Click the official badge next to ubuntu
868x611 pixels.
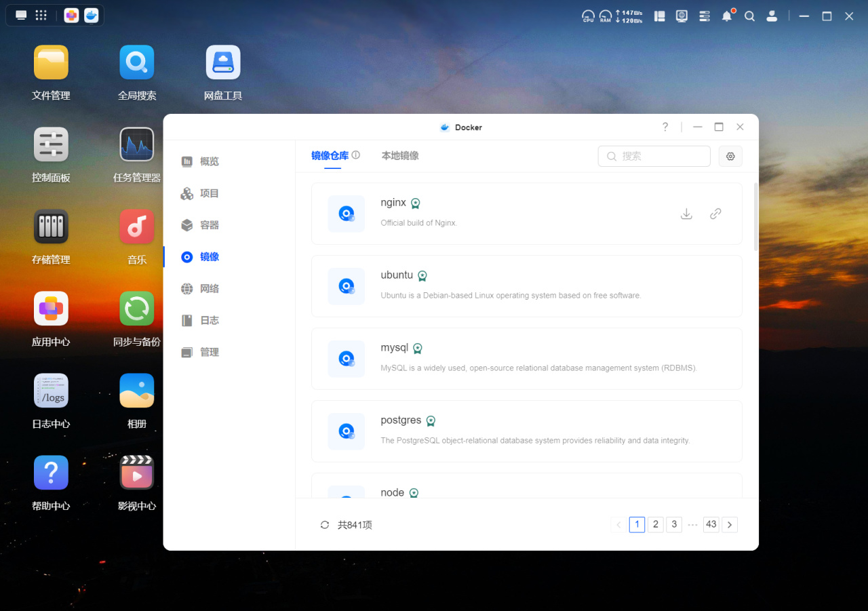[422, 276]
